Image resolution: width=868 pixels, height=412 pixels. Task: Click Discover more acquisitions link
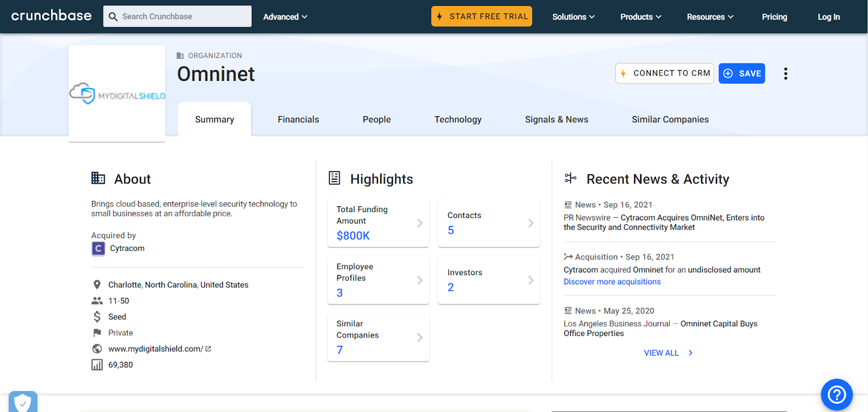(612, 282)
